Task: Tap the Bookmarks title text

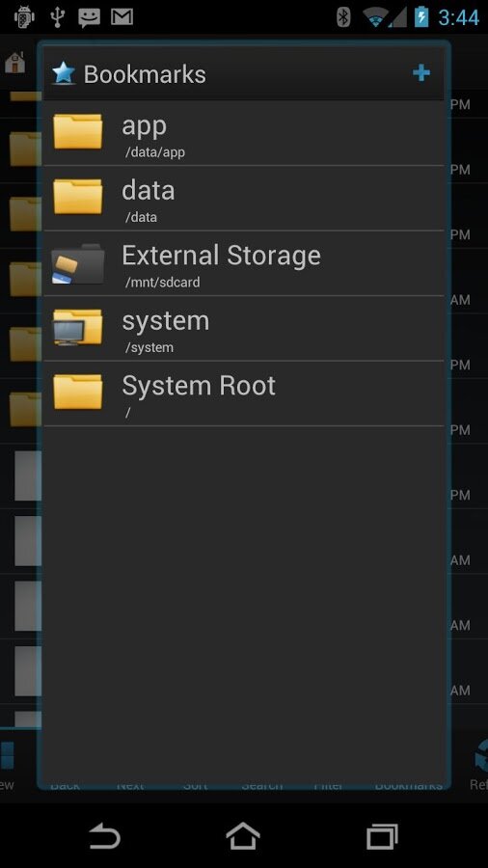Action: pyautogui.click(x=145, y=74)
